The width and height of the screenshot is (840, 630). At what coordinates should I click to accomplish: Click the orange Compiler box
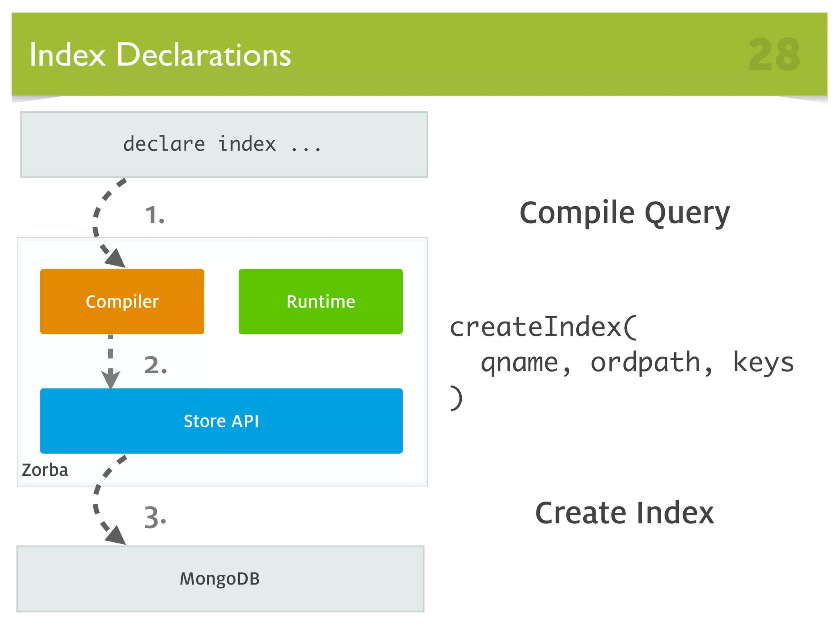point(122,301)
